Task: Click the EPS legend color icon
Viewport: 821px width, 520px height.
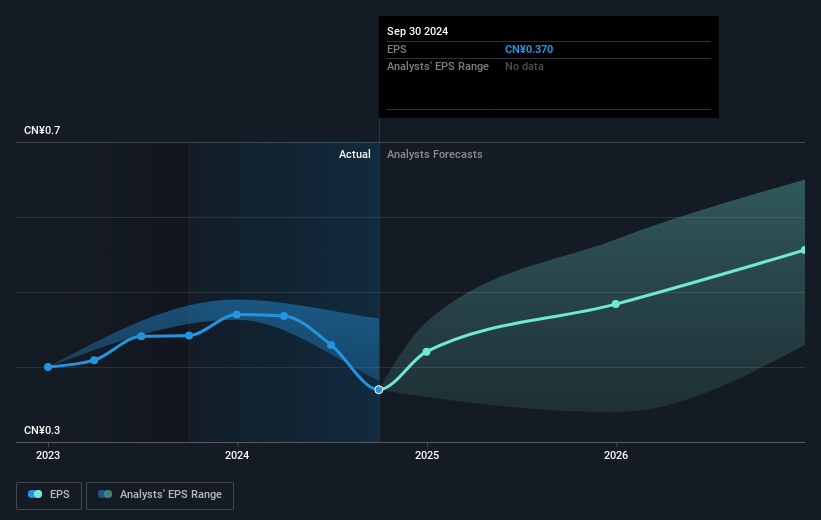Action: tap(35, 494)
